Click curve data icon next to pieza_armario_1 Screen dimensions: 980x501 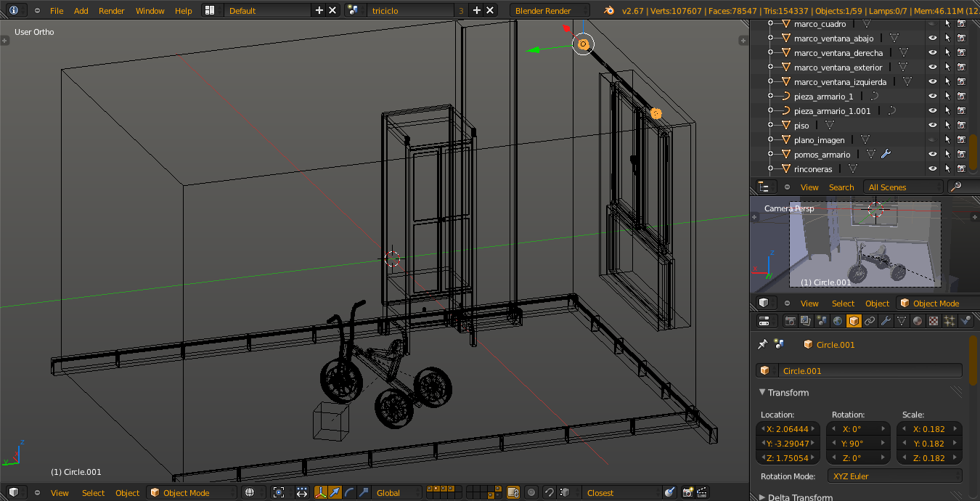point(874,96)
